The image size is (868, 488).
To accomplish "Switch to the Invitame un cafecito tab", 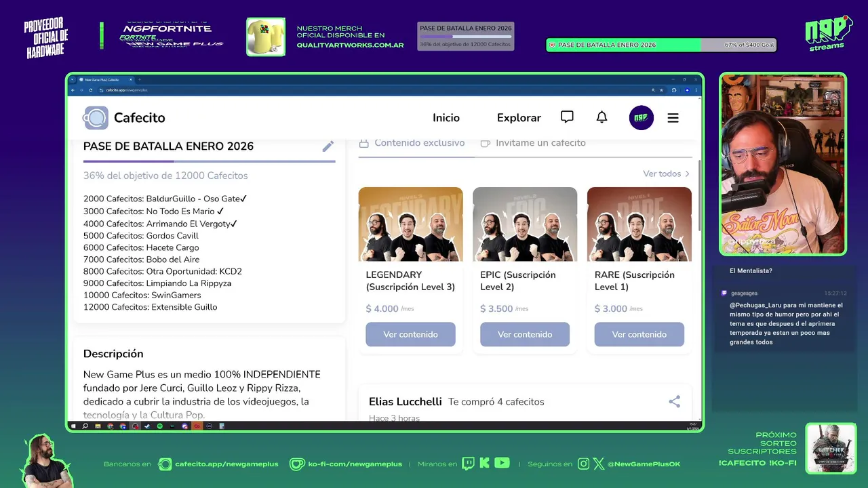I will click(533, 143).
